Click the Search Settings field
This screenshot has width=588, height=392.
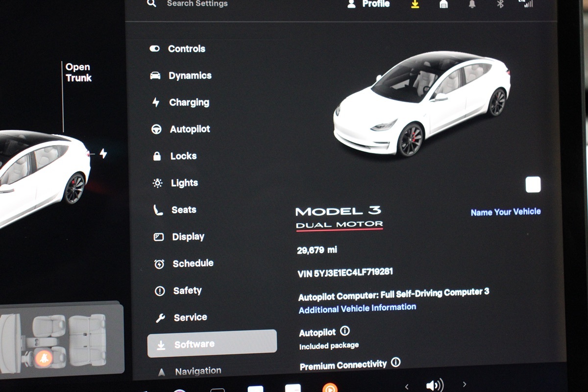tap(196, 4)
